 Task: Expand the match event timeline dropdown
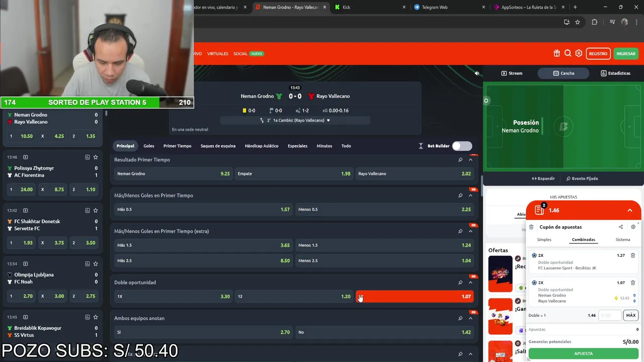click(x=329, y=120)
